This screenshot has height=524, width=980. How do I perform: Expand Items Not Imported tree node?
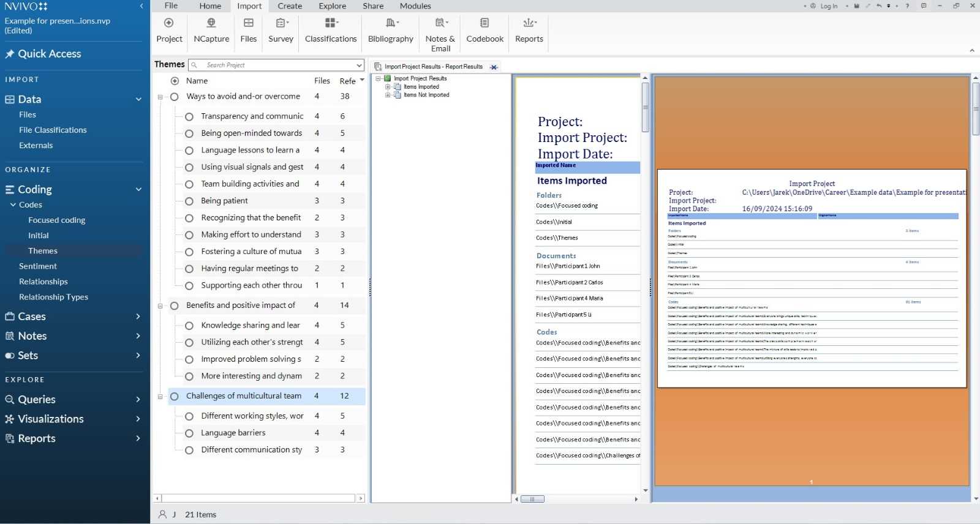388,95
